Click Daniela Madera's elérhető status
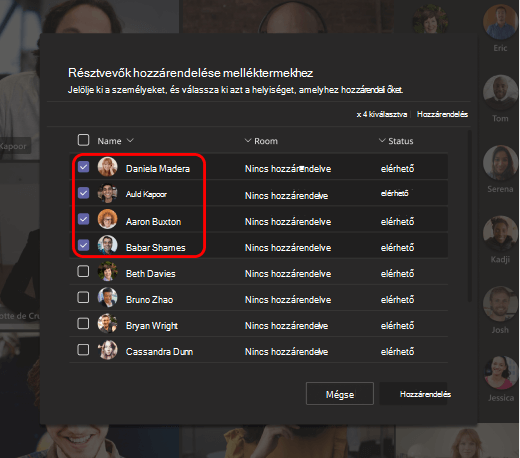Screen dimensions: 520x458 click(x=397, y=169)
